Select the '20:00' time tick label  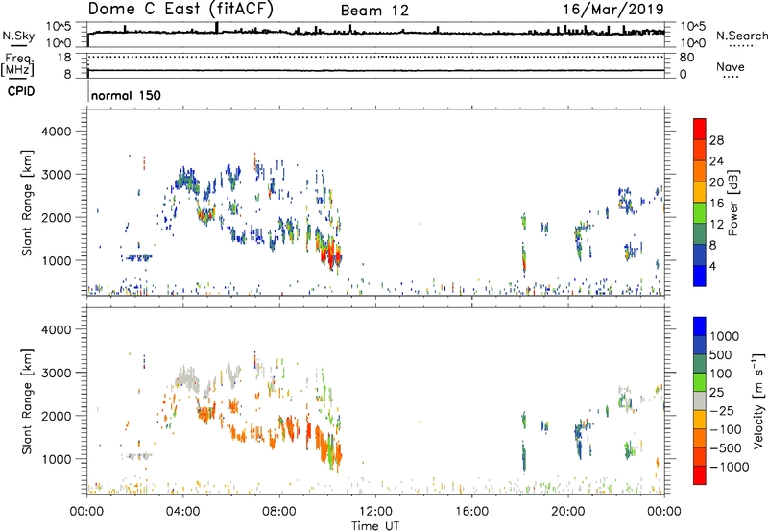click(568, 512)
